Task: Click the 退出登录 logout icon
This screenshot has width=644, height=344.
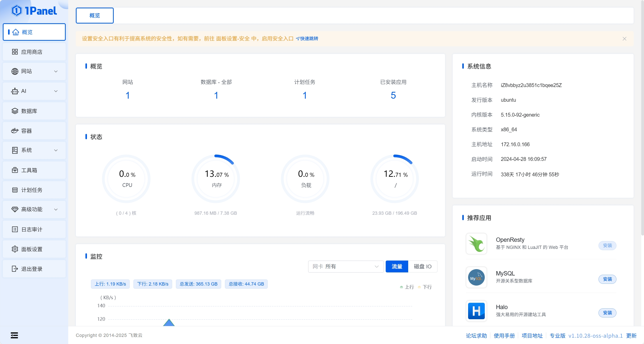Action: 15,269
